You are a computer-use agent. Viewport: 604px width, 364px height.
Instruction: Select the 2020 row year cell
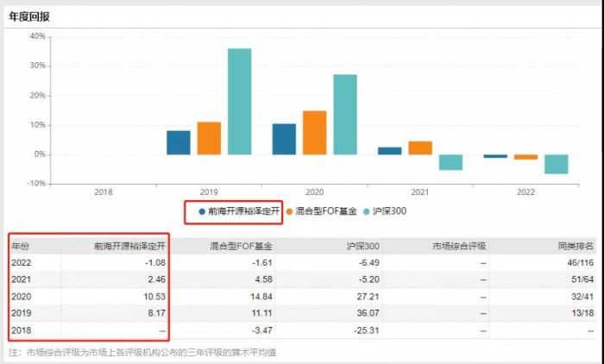tap(22, 297)
